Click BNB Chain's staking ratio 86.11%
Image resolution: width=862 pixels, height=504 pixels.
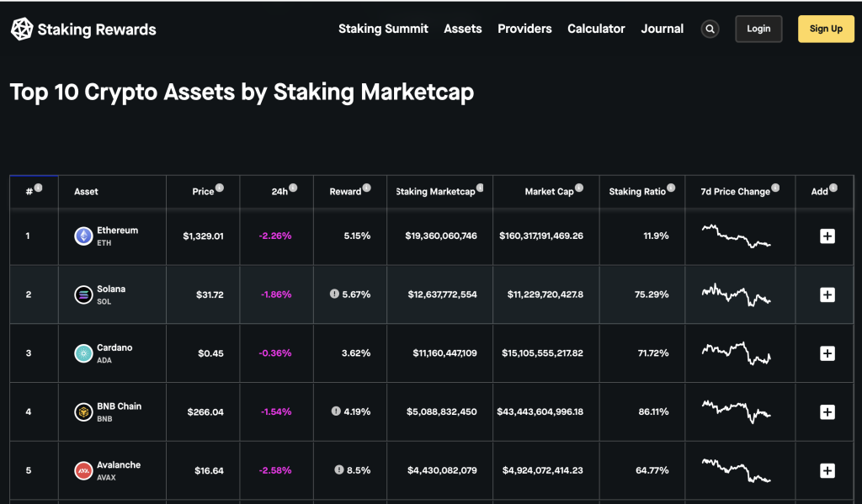point(653,411)
